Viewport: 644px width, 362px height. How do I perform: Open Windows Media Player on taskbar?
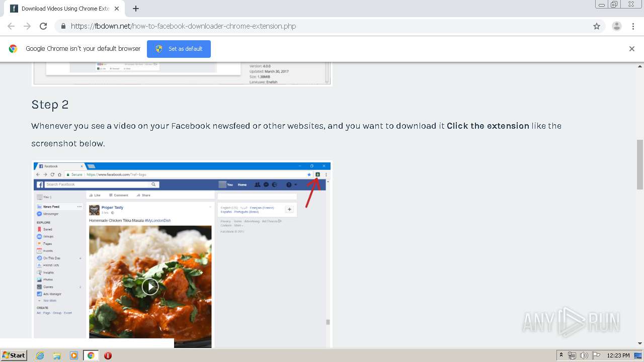coord(74,355)
